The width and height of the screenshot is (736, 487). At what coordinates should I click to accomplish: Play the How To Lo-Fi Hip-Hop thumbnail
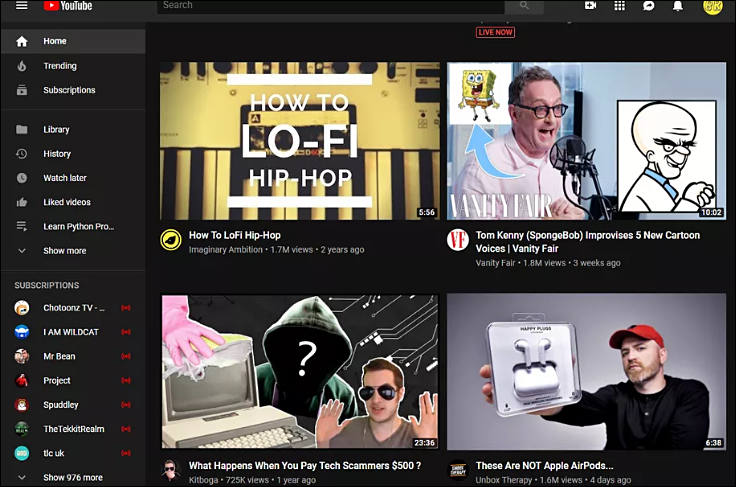(x=300, y=141)
